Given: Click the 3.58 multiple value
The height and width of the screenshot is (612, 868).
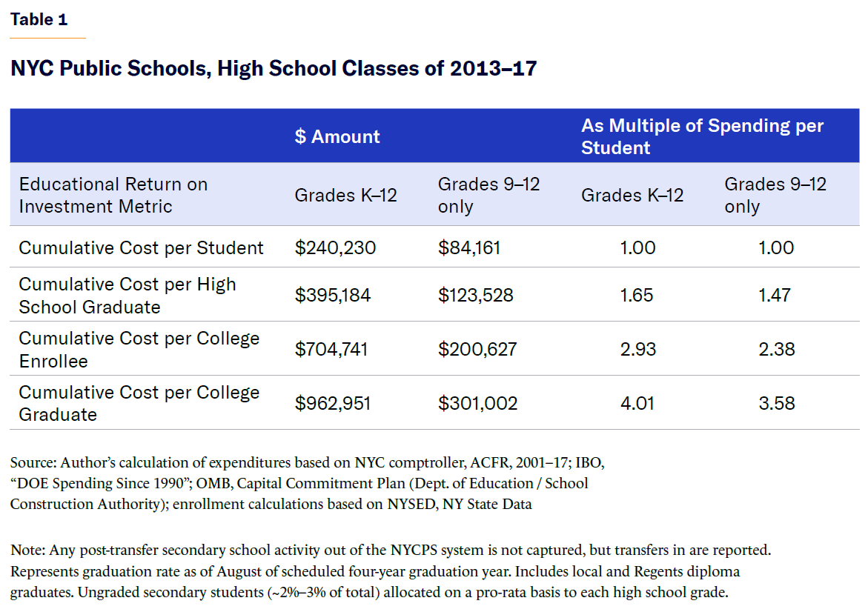Looking at the screenshot, I should pyautogui.click(x=776, y=403).
